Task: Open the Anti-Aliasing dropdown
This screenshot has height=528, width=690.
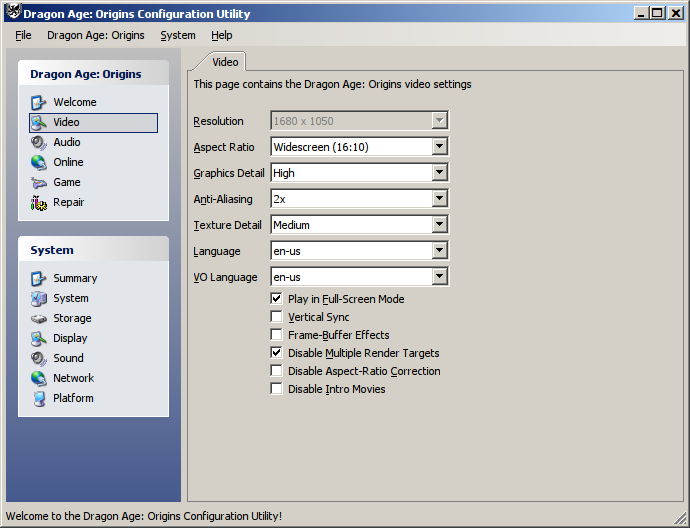Action: pos(439,198)
